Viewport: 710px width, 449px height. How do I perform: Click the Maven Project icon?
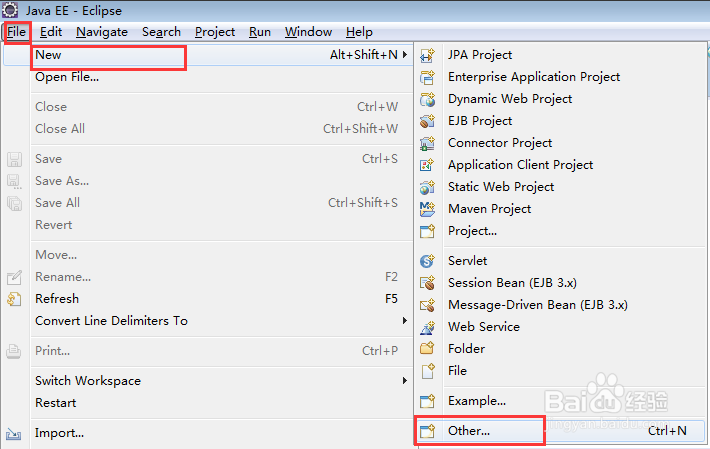coord(427,209)
